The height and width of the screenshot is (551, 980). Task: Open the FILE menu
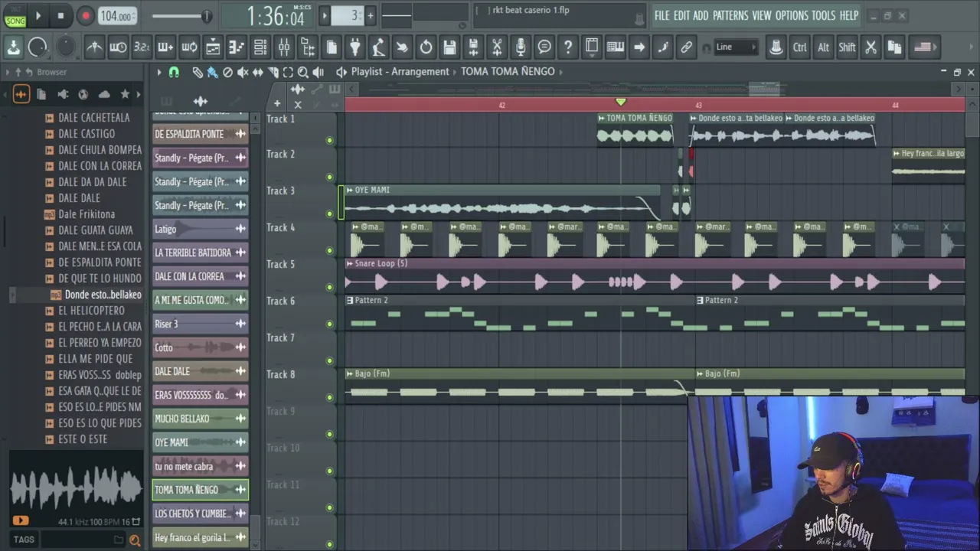tap(661, 16)
